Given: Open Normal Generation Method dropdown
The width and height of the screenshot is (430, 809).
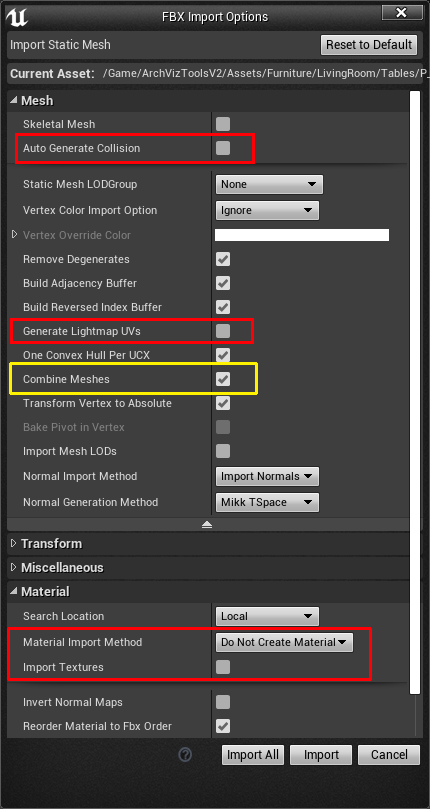Looking at the screenshot, I should click(x=267, y=502).
